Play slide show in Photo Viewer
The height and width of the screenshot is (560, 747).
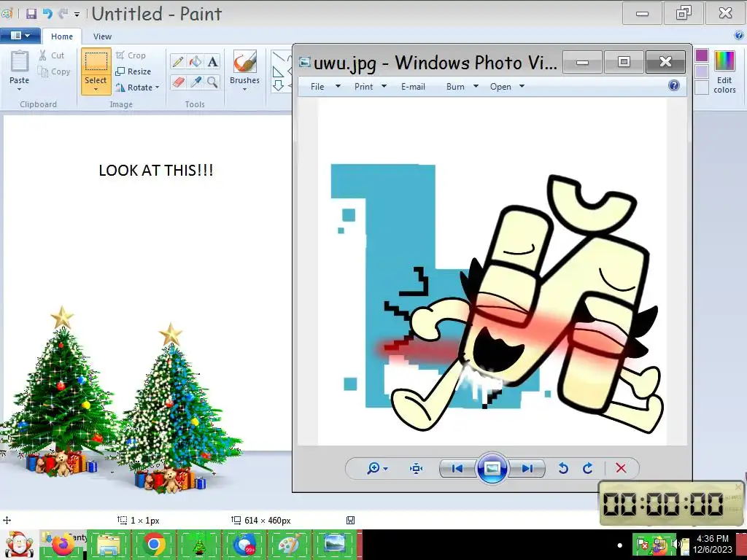tap(492, 469)
